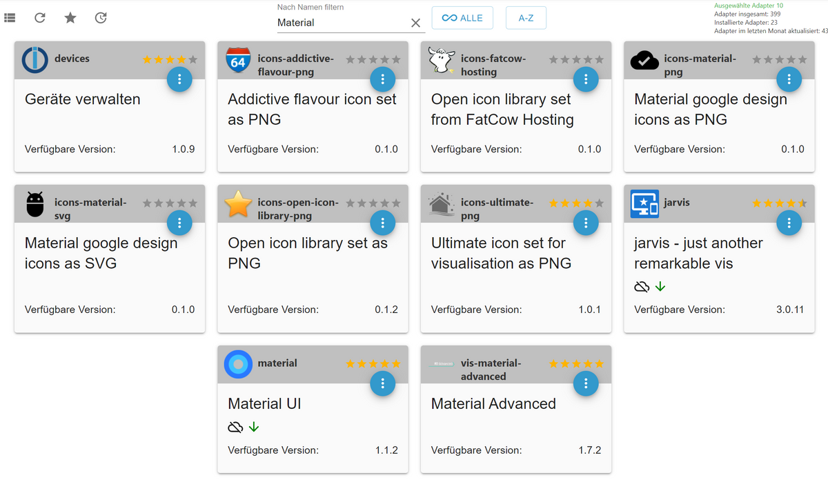The image size is (828, 504).
Task: Click the Material Advanced title text
Action: coord(493,404)
